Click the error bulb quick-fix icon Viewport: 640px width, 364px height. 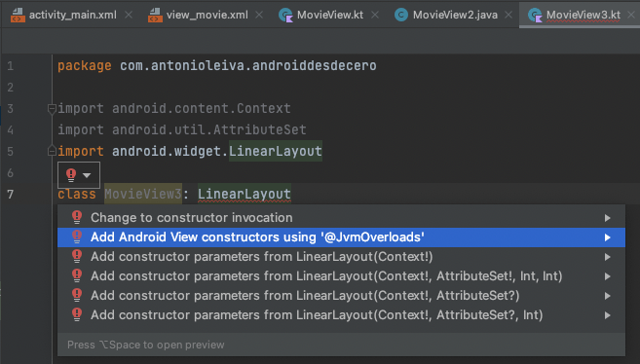[x=71, y=175]
